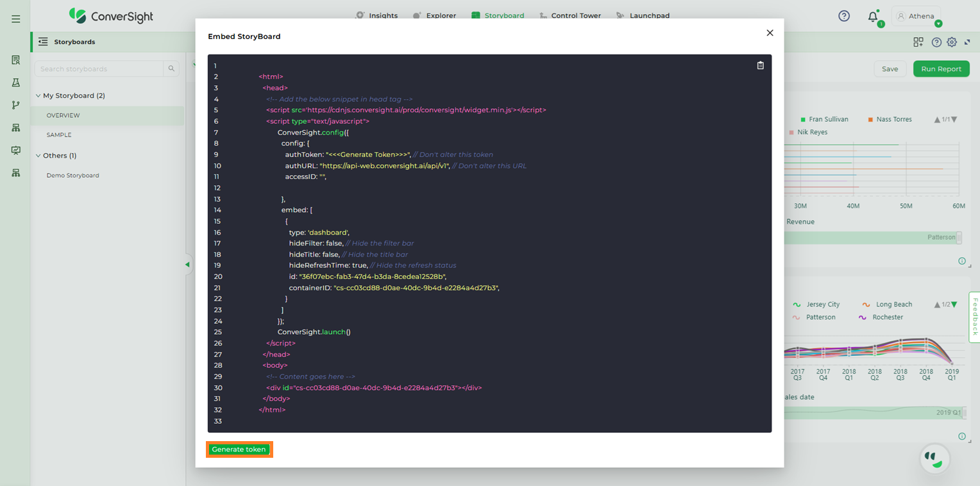Close the Embed StoryBoard dialog
This screenshot has width=980, height=486.
pyautogui.click(x=770, y=33)
